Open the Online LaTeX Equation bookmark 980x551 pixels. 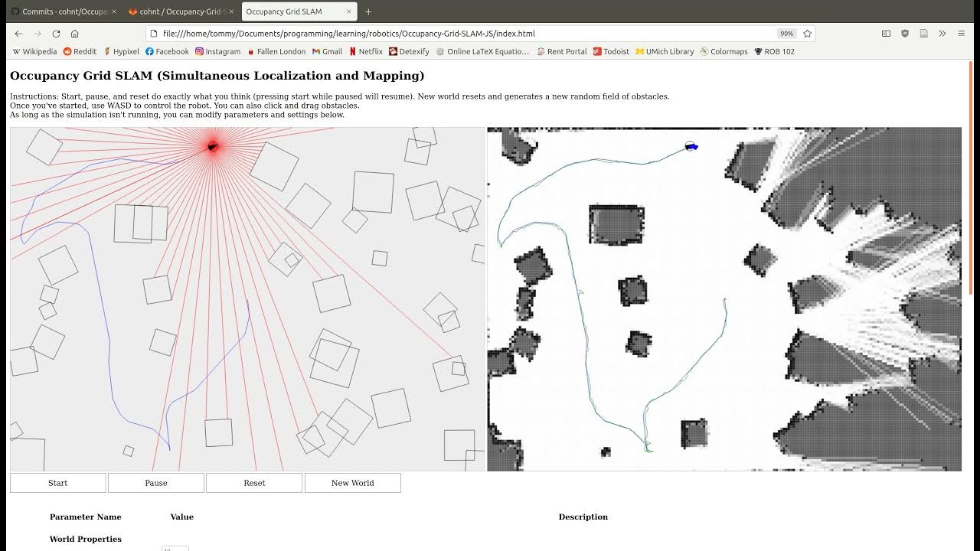(482, 51)
